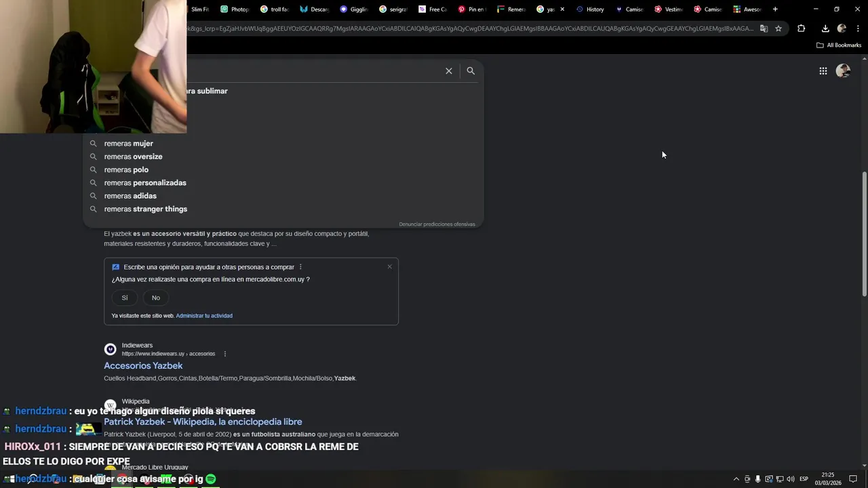Open a new browser tab
This screenshot has width=868, height=488.
click(x=775, y=9)
